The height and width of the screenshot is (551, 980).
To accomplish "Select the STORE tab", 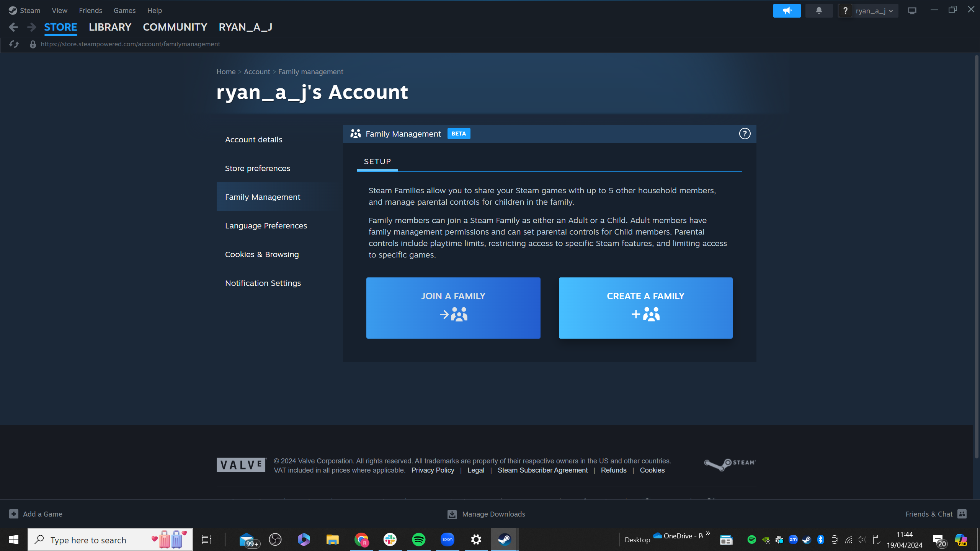I will point(60,27).
